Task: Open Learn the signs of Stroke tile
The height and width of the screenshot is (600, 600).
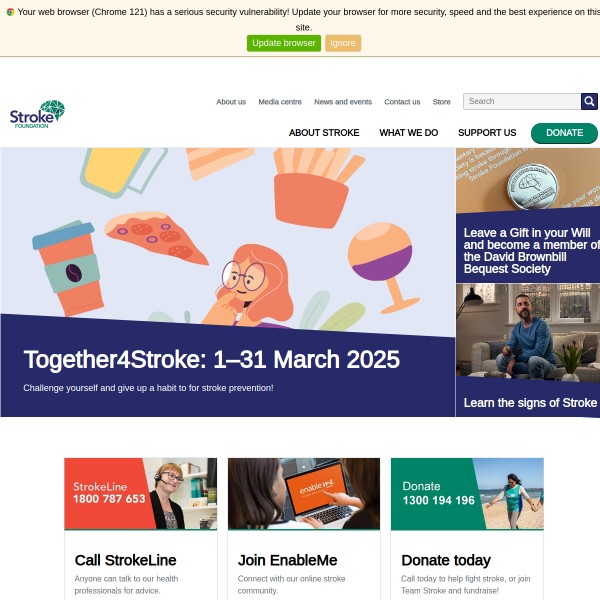Action: [528, 351]
